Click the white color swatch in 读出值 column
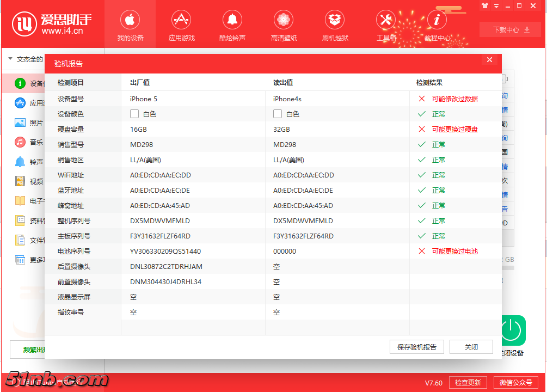Screen dimensions: 547x392 coord(278,114)
